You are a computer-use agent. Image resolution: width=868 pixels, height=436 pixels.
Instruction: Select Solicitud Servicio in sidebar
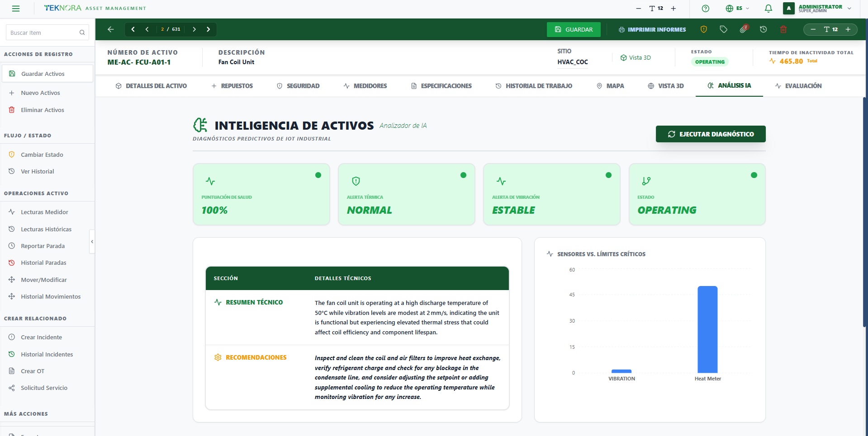pyautogui.click(x=47, y=388)
